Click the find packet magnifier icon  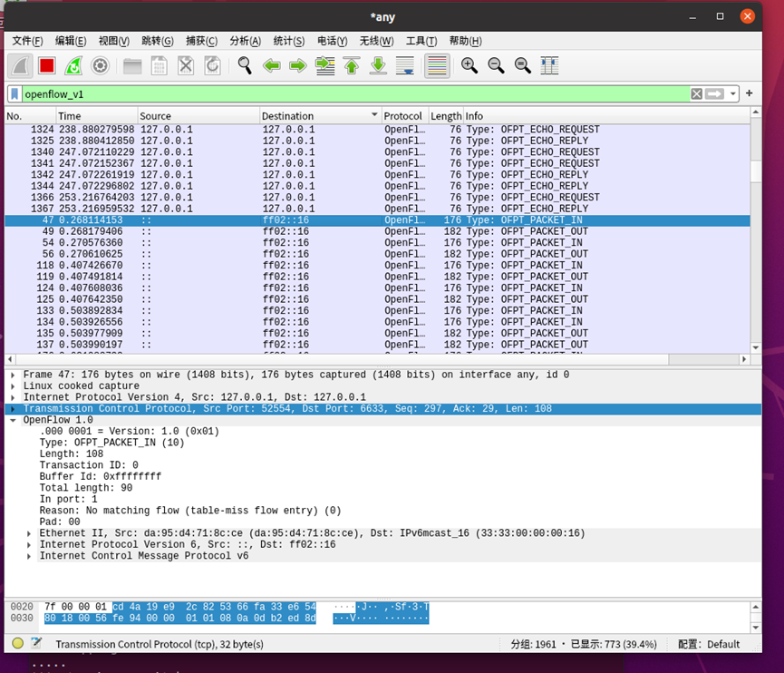click(x=245, y=65)
